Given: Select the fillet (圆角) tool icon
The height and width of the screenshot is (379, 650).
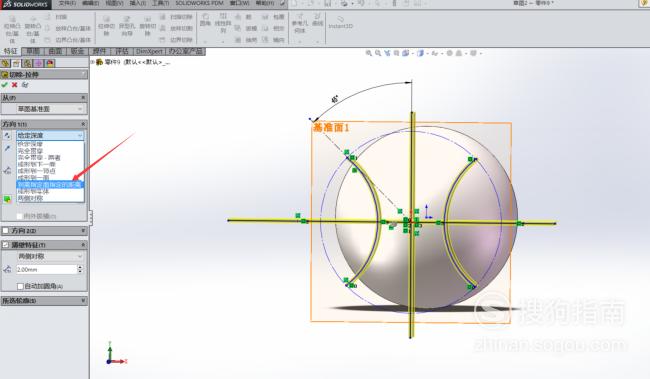Looking at the screenshot, I should point(206,20).
